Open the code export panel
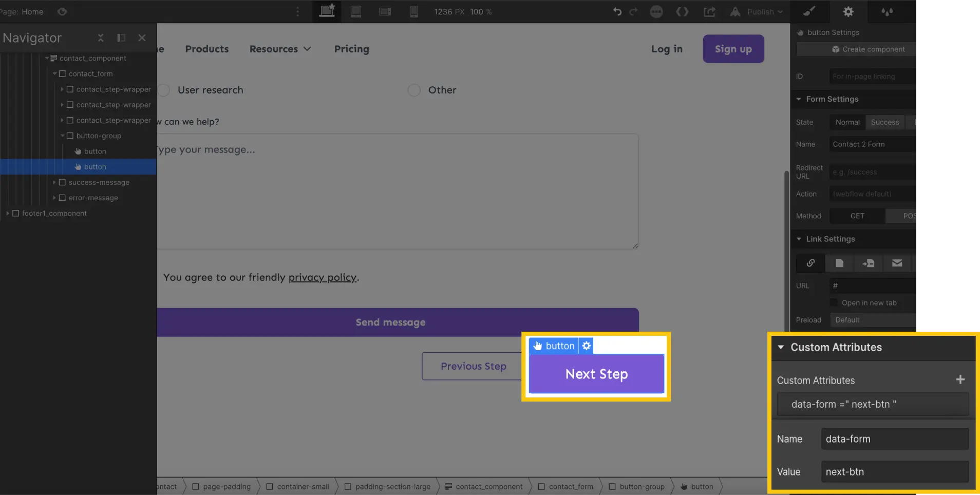The image size is (980, 495). pos(683,12)
